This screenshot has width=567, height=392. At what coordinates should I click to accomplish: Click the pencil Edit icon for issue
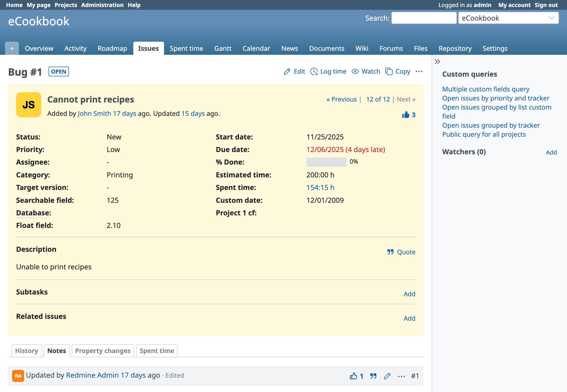[287, 72]
